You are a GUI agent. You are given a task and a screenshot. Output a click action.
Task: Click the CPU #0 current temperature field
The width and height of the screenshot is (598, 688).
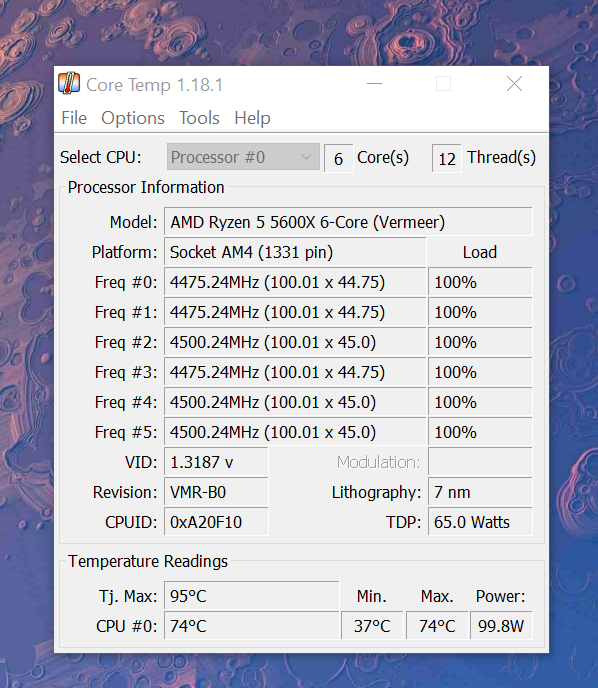252,626
